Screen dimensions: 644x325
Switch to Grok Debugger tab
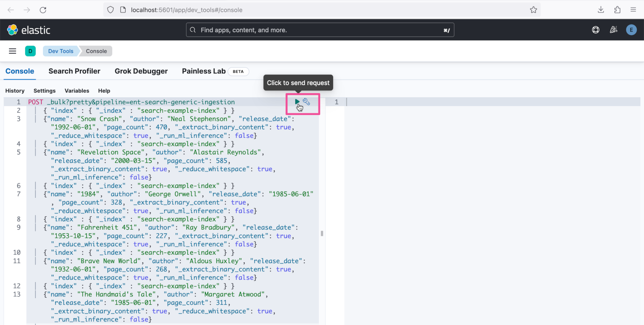(141, 71)
